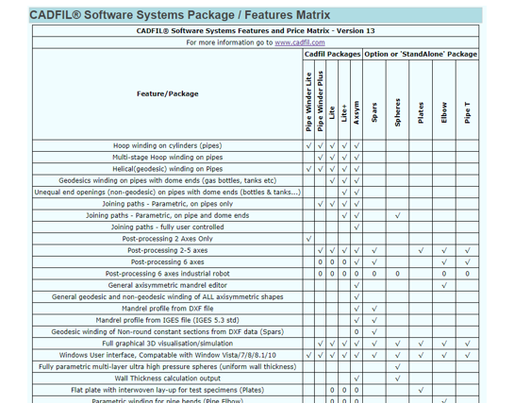514x420 pixels.
Task: Select 'Post-processing 2-5 axes' row label
Action: 168,250
